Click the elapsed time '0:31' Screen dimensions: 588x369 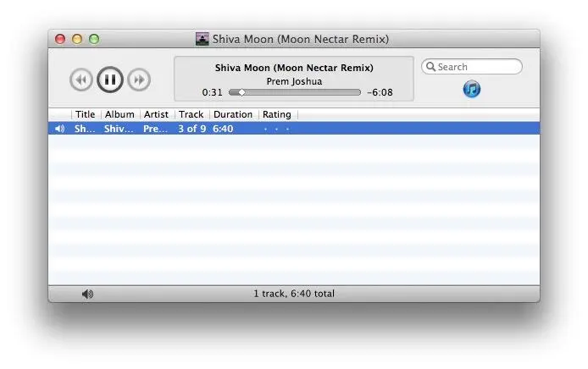pos(213,92)
